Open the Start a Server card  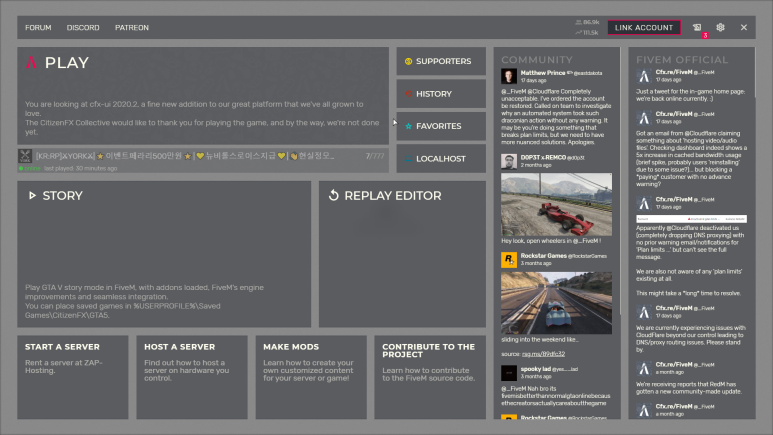pos(73,377)
